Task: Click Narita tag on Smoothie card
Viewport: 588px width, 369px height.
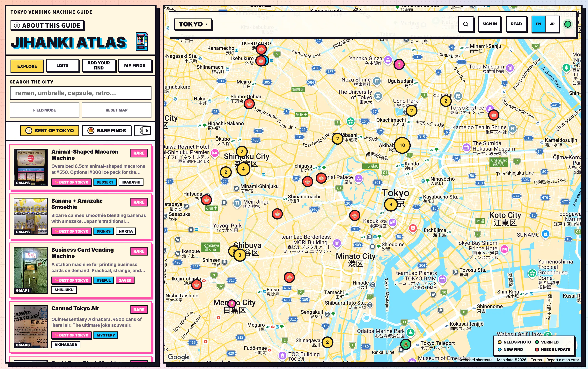Action: [x=126, y=231]
